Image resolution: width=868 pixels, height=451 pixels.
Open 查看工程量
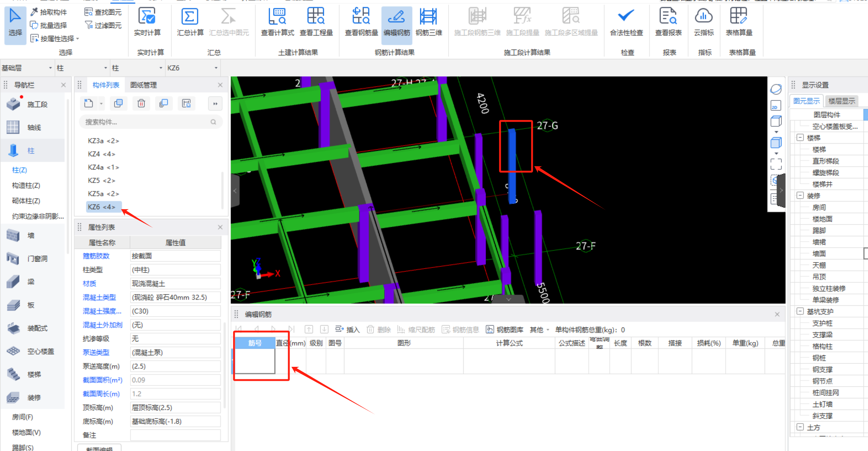coord(316,23)
